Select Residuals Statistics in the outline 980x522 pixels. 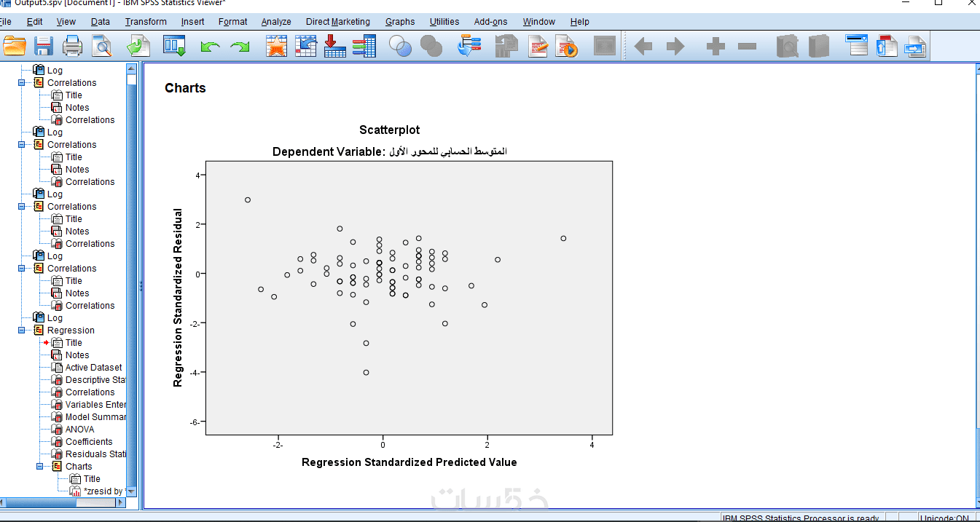[95, 454]
